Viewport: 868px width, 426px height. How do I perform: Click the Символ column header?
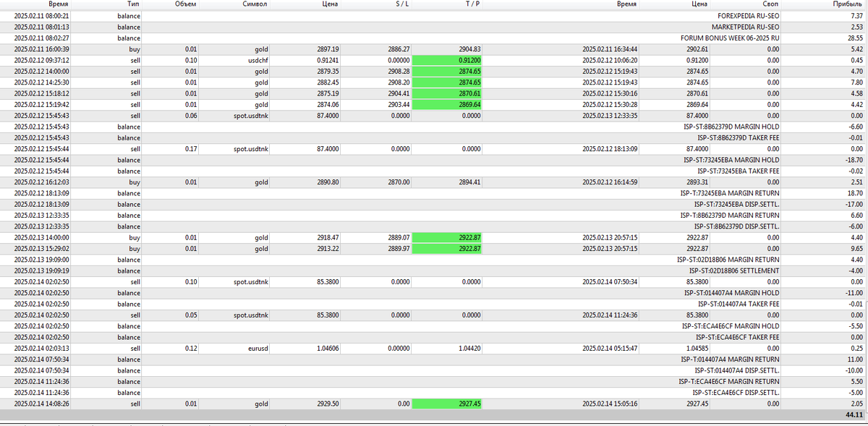click(255, 4)
